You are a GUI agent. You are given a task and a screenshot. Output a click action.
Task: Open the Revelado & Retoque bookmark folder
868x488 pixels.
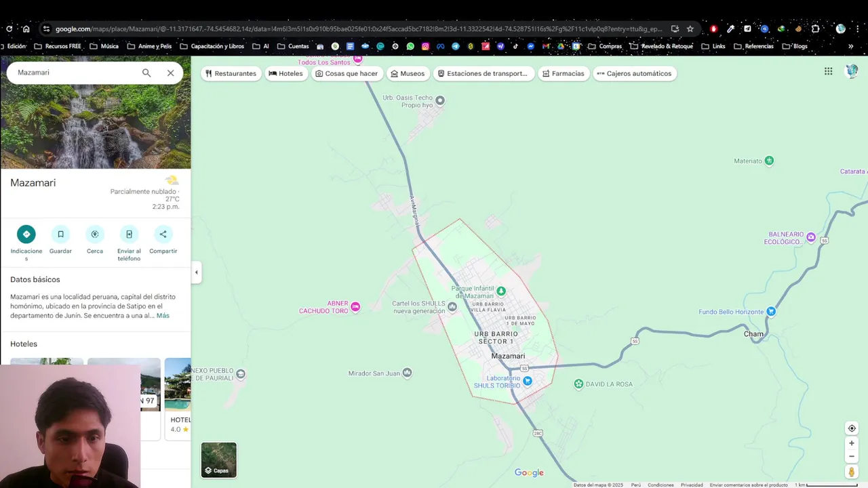[662, 46]
